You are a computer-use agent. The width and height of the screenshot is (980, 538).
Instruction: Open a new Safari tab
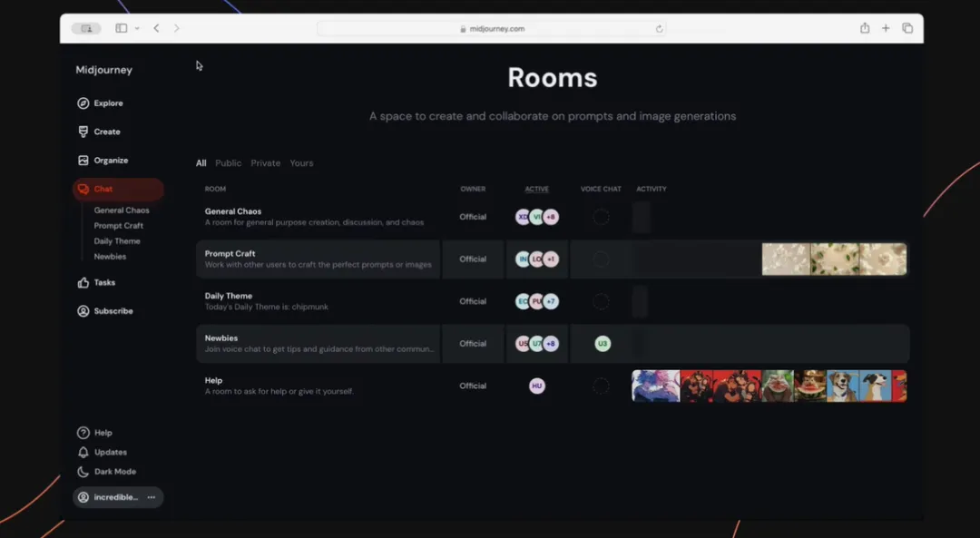tap(886, 28)
